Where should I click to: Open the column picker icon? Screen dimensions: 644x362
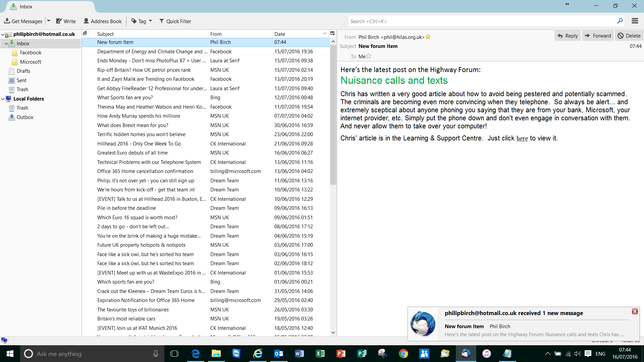pyautogui.click(x=332, y=34)
